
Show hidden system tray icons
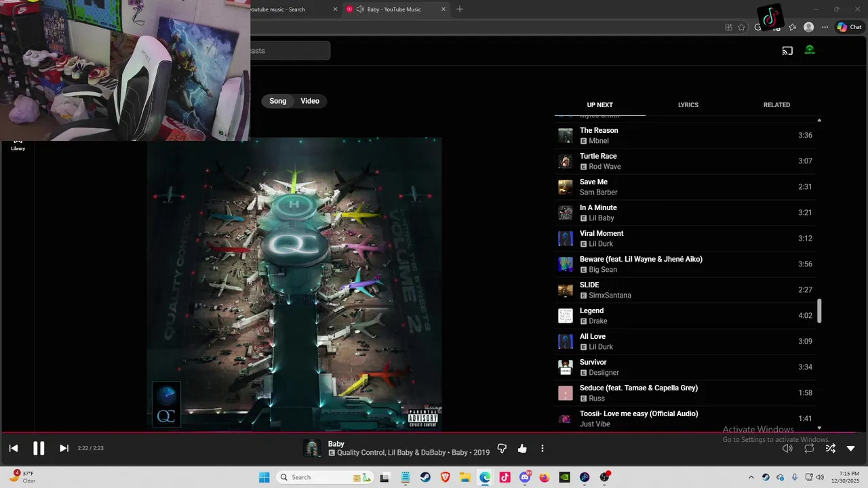[x=751, y=477]
